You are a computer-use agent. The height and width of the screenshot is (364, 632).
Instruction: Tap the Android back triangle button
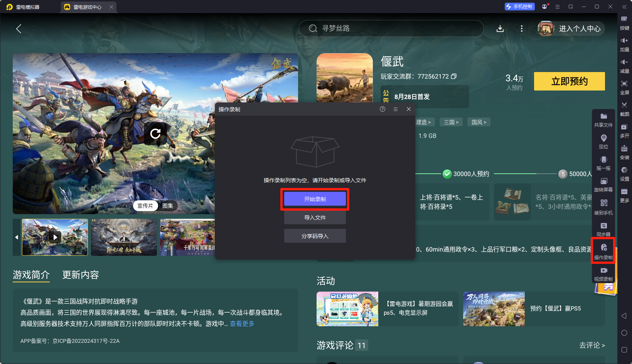tap(624, 316)
